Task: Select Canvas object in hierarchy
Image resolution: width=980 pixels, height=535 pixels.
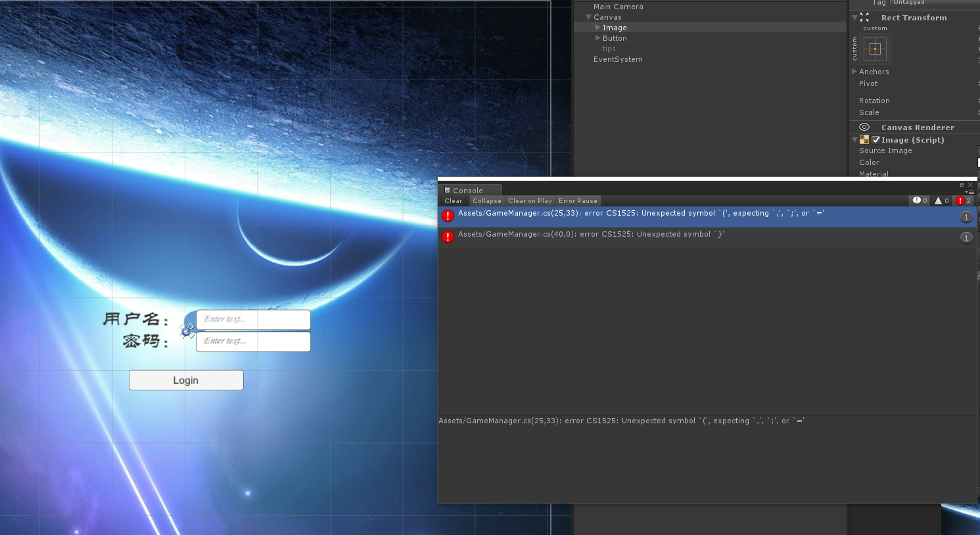Action: click(607, 17)
